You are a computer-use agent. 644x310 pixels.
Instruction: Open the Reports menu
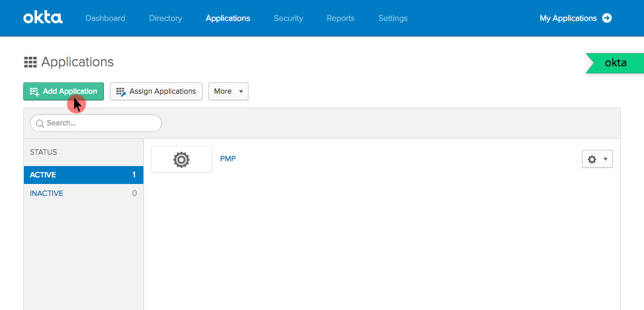point(341,19)
